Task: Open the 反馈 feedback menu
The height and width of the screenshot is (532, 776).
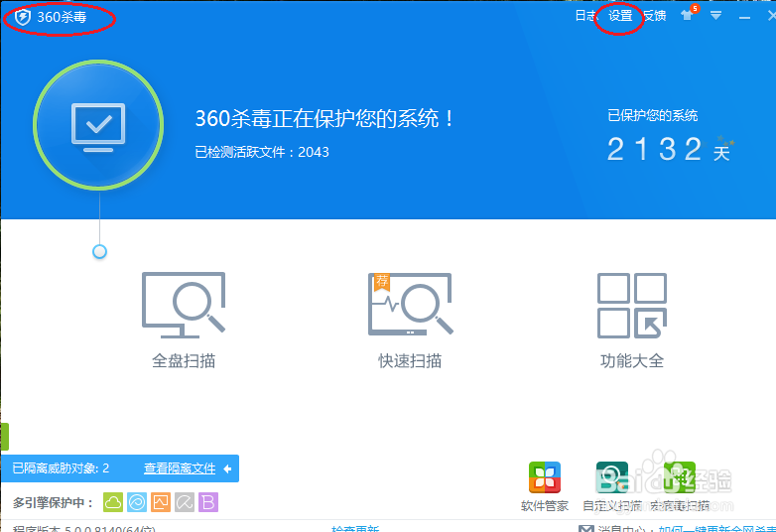Action: (x=654, y=16)
